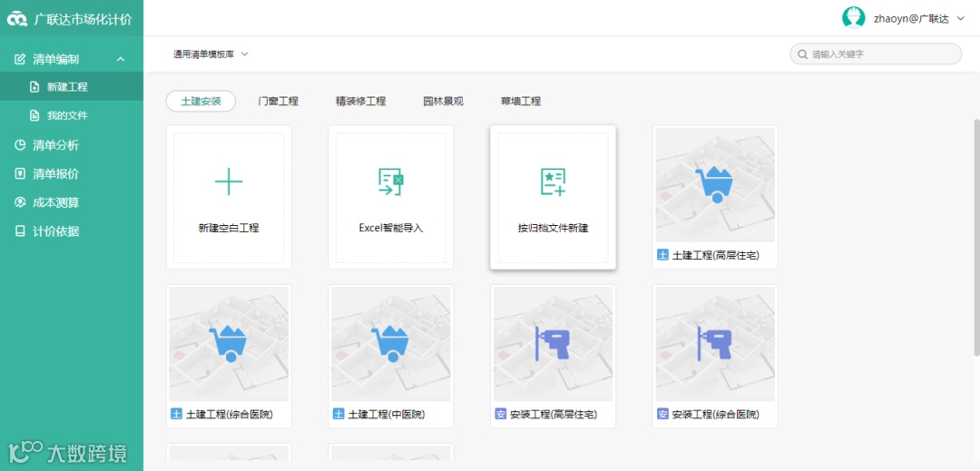Click the 清单报价 icon in sidebar

click(20, 174)
